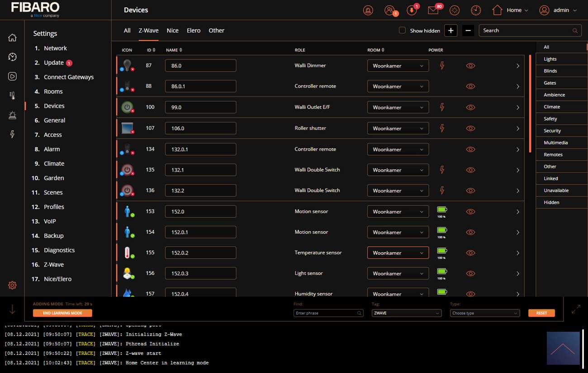Switch to the Nice tab
The height and width of the screenshot is (373, 588).
pyautogui.click(x=172, y=30)
